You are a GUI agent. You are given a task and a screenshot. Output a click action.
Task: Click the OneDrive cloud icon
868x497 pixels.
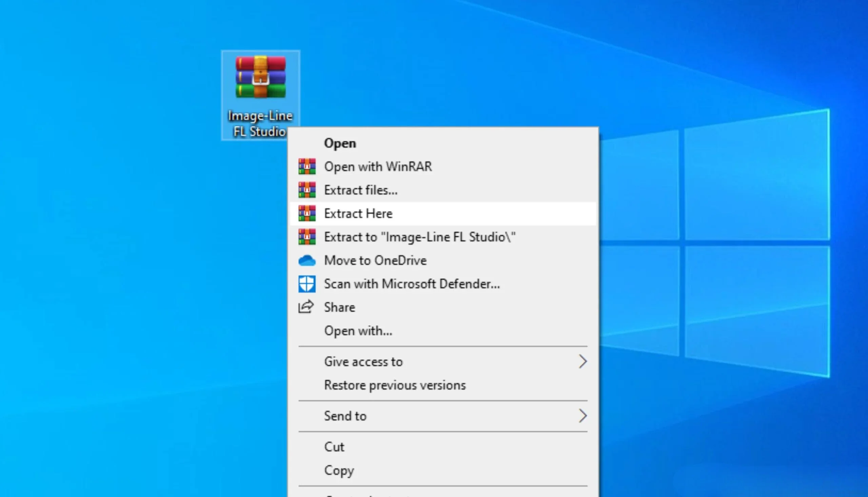(307, 261)
